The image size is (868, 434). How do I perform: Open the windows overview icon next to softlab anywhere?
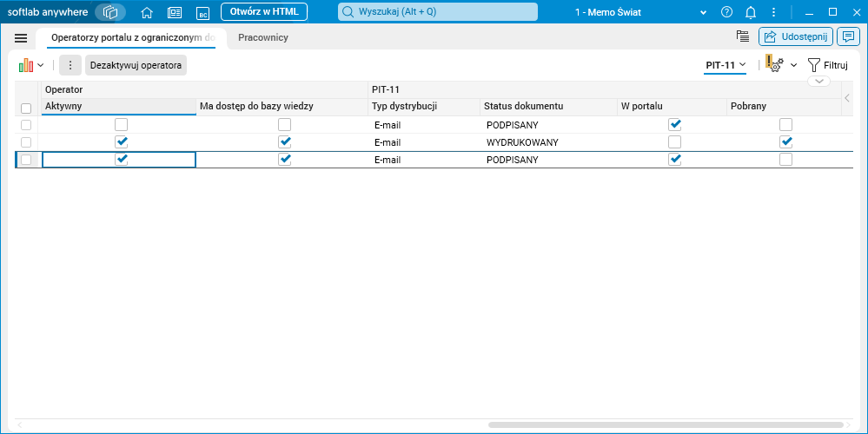point(110,11)
